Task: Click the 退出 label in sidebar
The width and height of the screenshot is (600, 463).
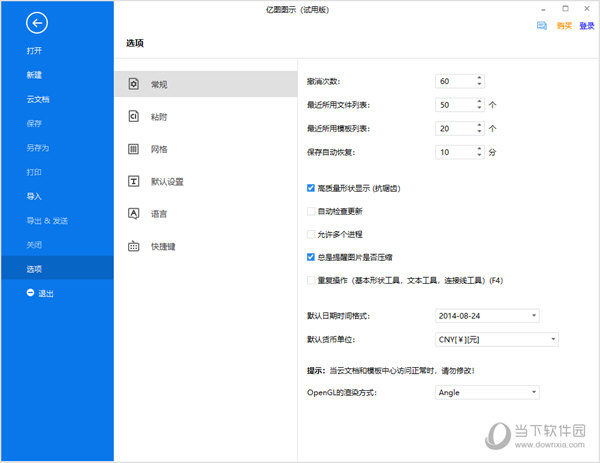Action: click(46, 293)
